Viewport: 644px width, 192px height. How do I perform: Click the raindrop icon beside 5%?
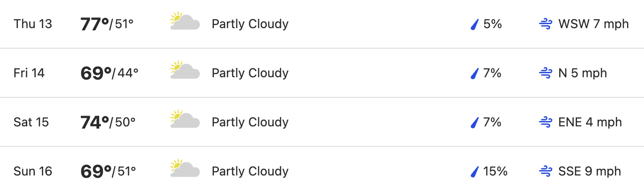click(x=475, y=24)
